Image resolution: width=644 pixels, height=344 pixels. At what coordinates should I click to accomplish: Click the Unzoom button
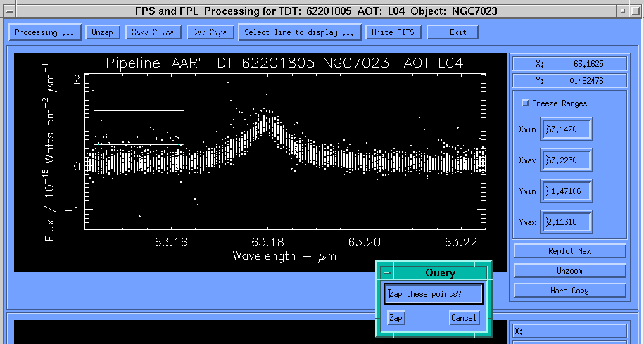coord(569,271)
